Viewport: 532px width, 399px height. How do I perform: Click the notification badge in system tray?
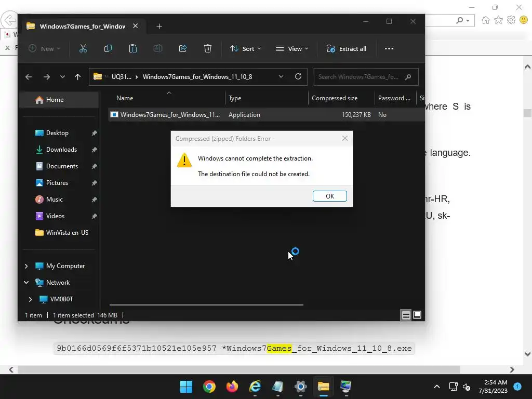[x=517, y=387]
